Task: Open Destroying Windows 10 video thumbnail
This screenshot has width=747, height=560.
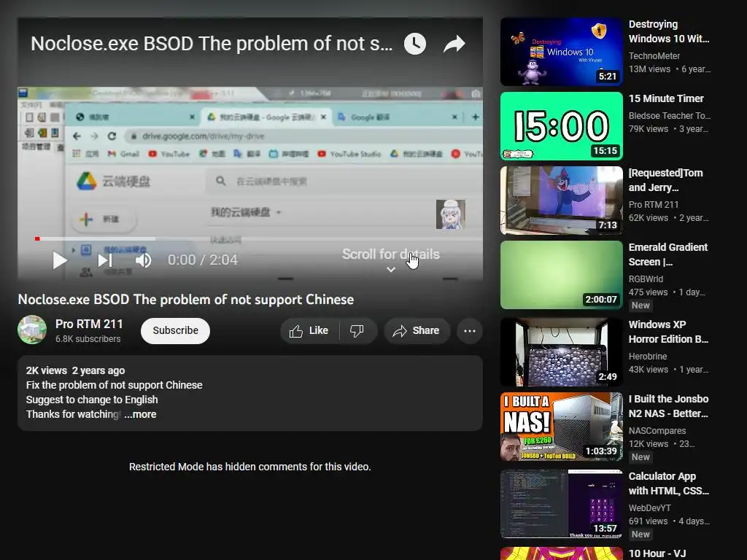Action: (561, 52)
